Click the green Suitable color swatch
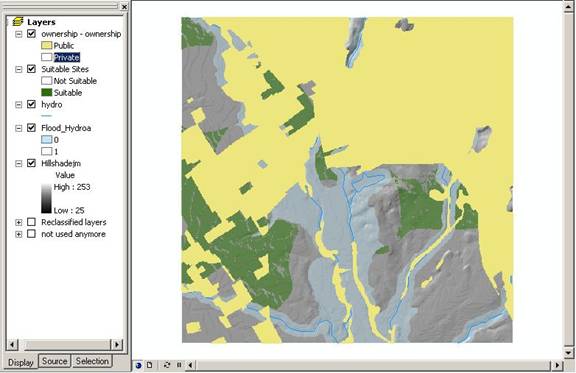 (47, 93)
